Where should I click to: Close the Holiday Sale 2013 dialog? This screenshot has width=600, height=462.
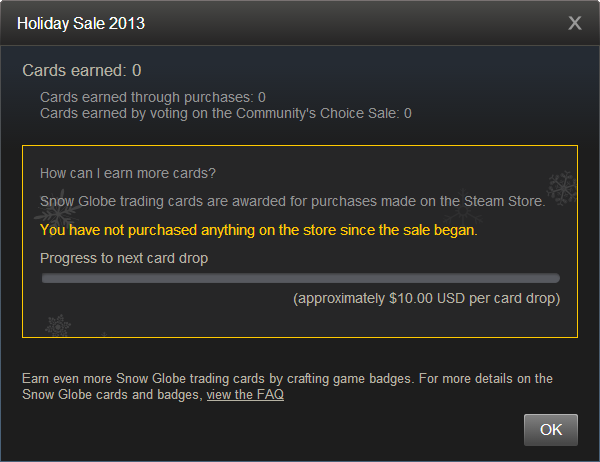574,23
